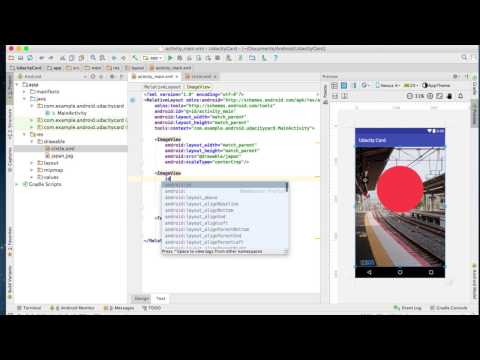
Task: Collapse the java folder in project tree
Action: coord(24,99)
